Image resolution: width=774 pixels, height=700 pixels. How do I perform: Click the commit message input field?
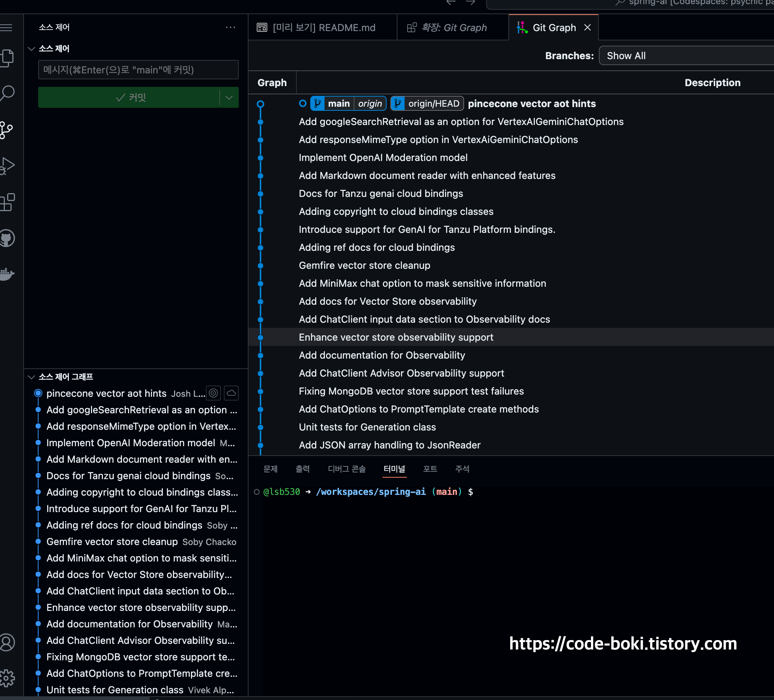[x=138, y=70]
